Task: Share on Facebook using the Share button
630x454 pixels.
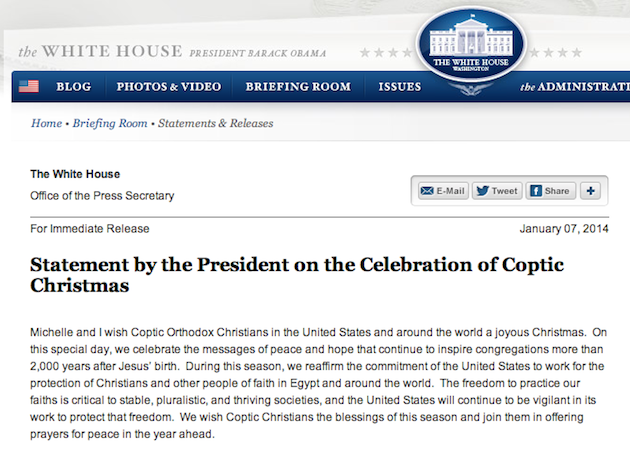Action: point(550,191)
